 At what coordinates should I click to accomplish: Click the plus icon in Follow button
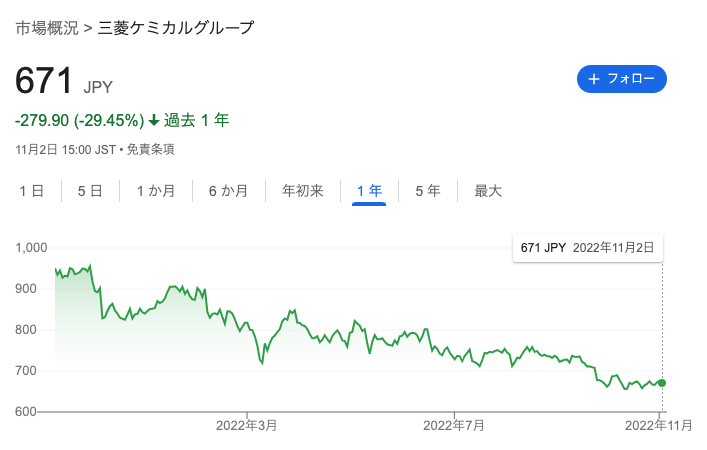594,79
